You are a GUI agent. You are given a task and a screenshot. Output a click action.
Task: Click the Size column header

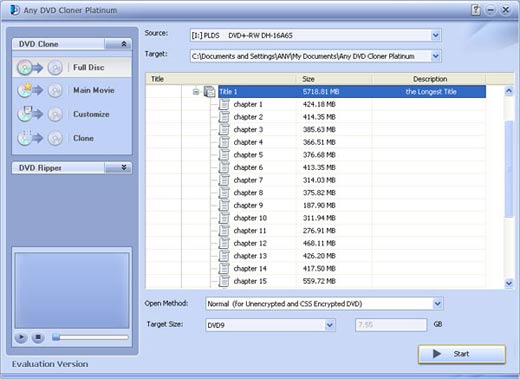(334, 79)
